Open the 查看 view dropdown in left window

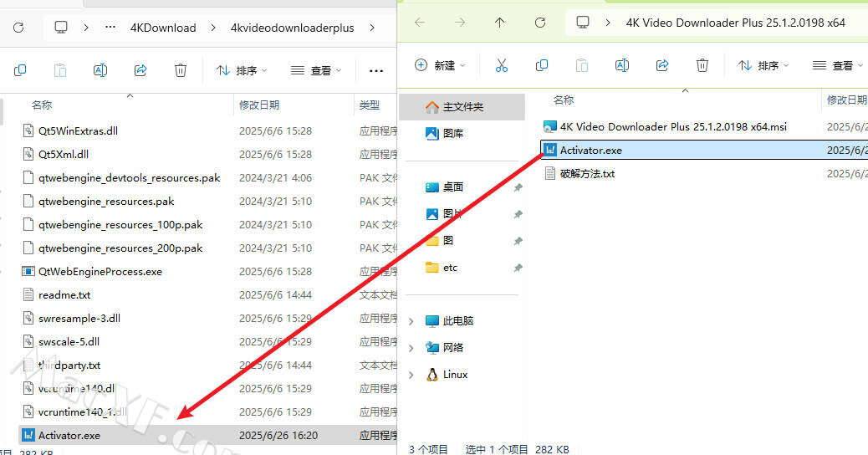pos(316,70)
